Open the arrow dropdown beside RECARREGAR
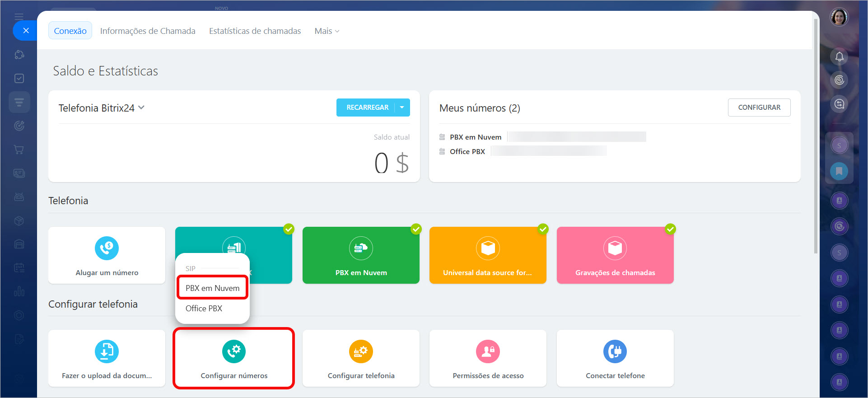 (x=402, y=108)
